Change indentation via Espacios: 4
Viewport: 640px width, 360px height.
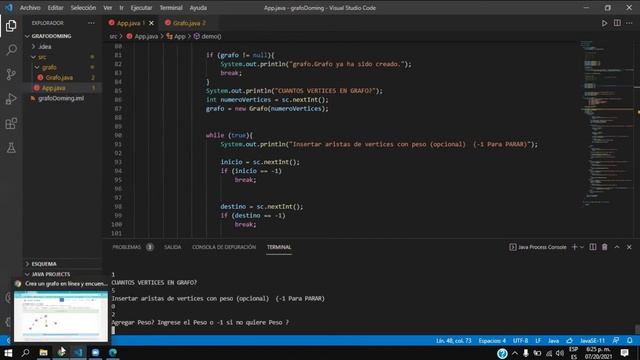pos(492,340)
